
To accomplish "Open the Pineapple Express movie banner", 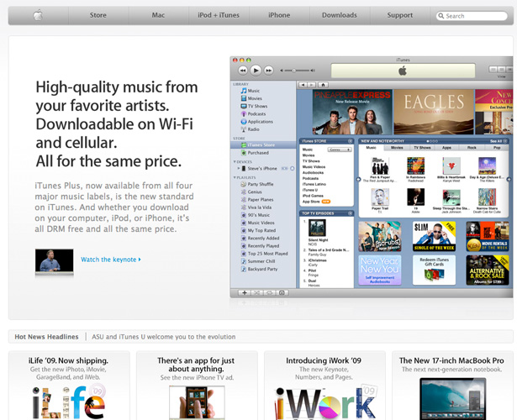I will pyautogui.click(x=352, y=112).
